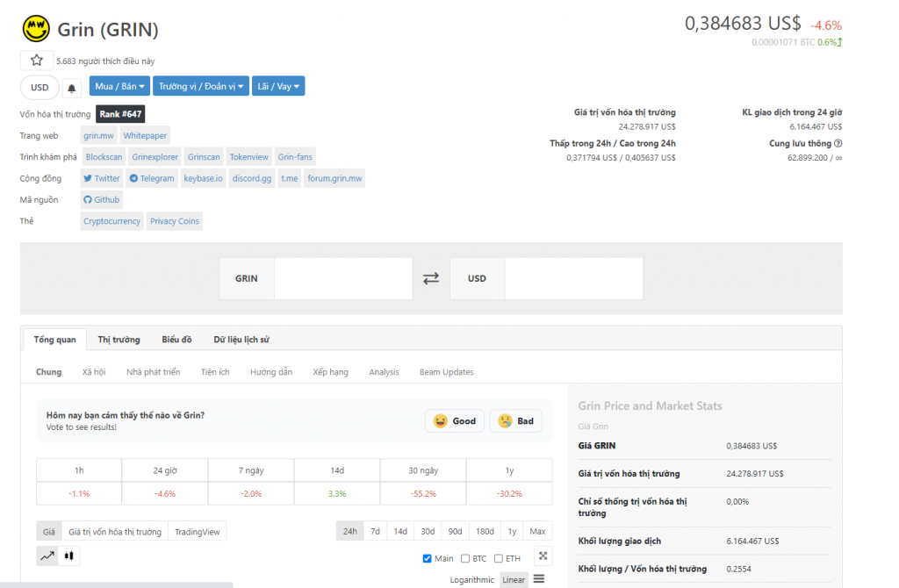
Task: Open the keybase.io community link
Action: pos(203,178)
